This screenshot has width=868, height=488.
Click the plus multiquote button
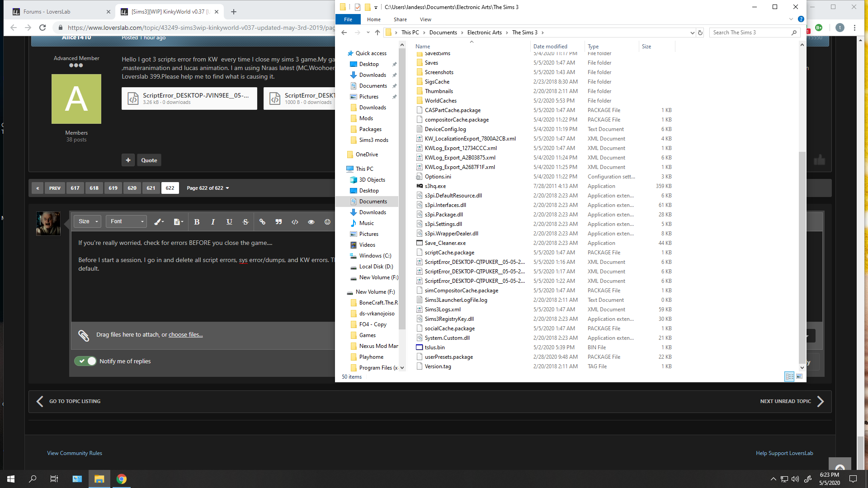tap(128, 160)
